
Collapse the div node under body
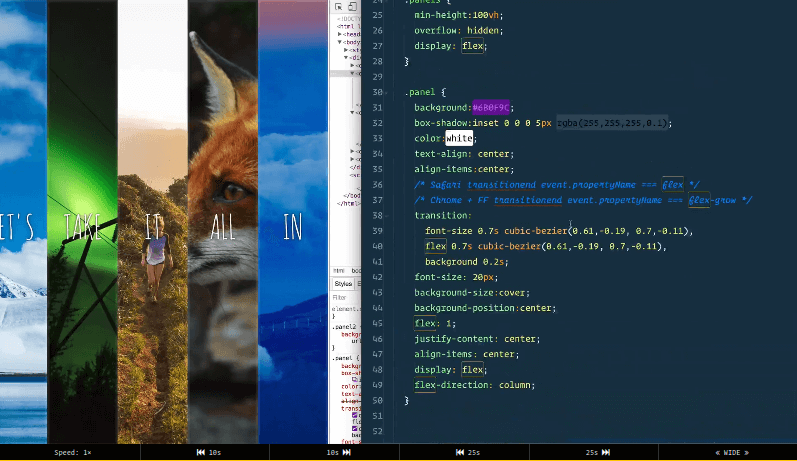(346, 58)
